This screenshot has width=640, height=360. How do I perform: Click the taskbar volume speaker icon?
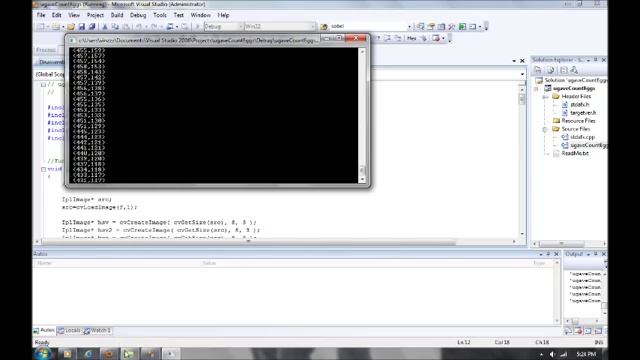[x=552, y=354]
